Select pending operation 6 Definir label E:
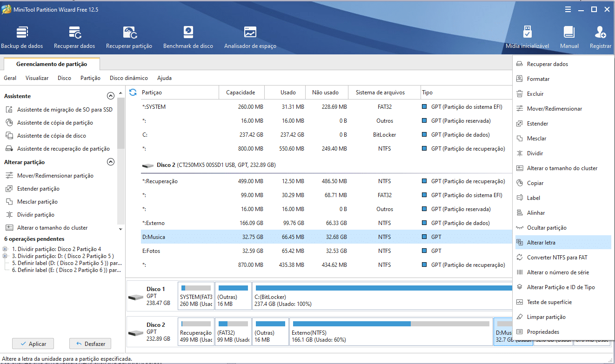 pyautogui.click(x=67, y=270)
